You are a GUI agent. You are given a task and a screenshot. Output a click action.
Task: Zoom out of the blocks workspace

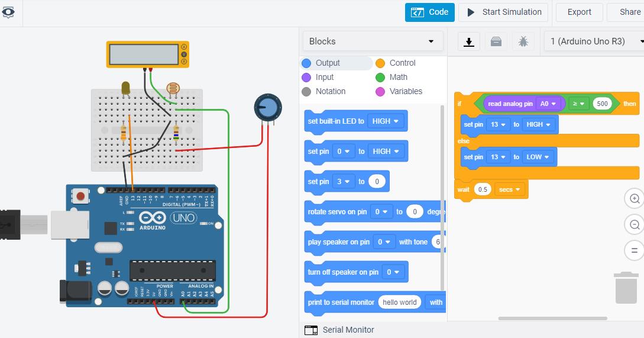tap(635, 224)
